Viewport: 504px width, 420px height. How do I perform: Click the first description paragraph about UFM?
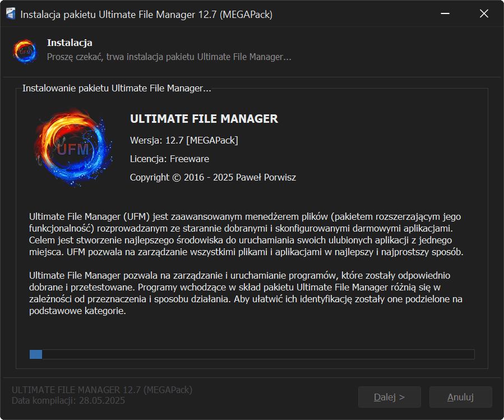(x=246, y=234)
